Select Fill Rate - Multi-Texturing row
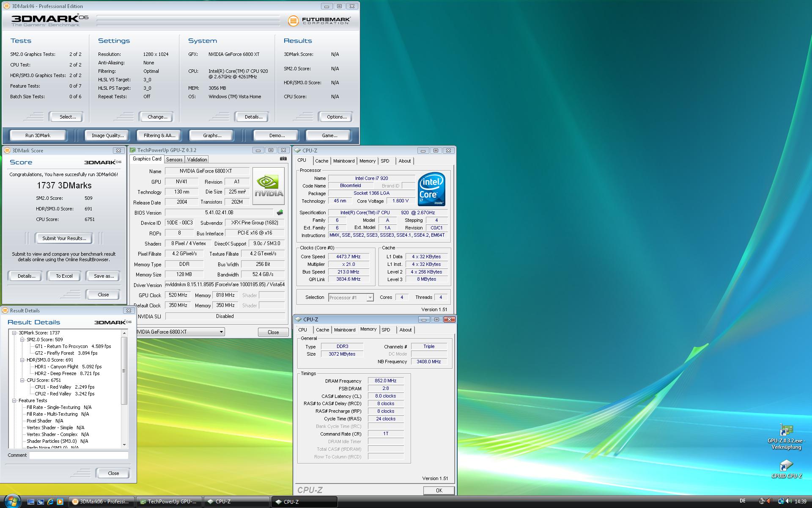812x508 pixels. click(x=58, y=414)
